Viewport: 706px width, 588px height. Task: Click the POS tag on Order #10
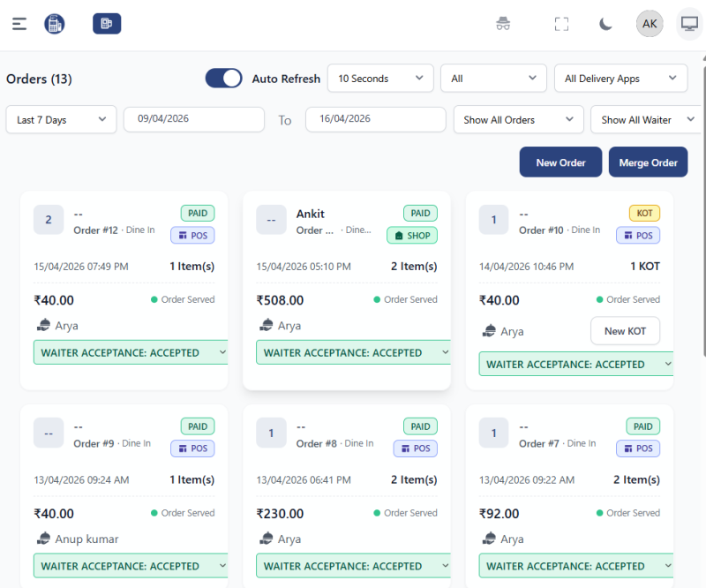(x=638, y=235)
